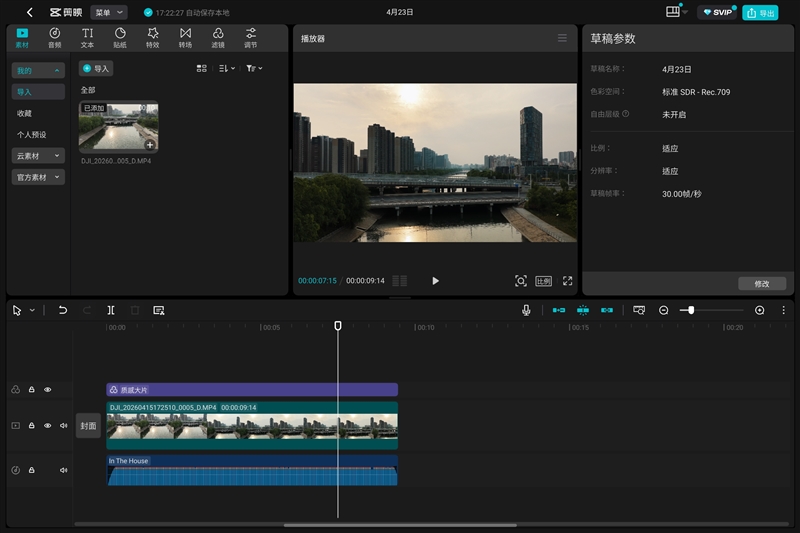This screenshot has height=533, width=800.
Task: Hide the main video track eye icon
Action: tap(47, 426)
